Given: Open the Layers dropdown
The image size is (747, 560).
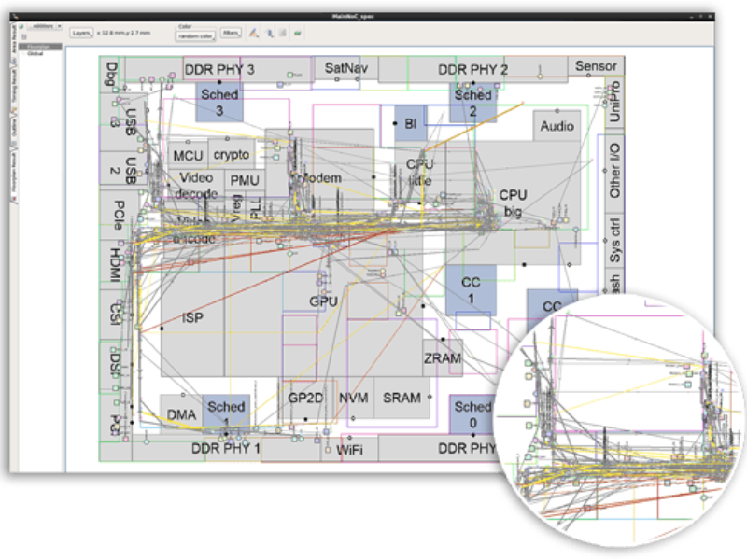Looking at the screenshot, I should pos(79,31).
